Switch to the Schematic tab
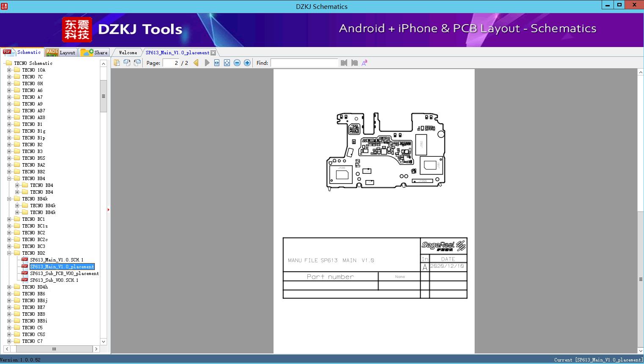Screen dimensions: 644x364 pyautogui.click(x=22, y=52)
